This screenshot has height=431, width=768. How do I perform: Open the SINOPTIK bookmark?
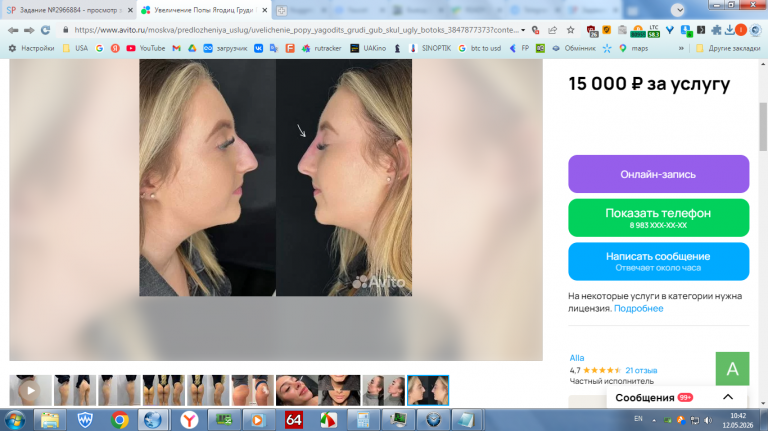tap(430, 48)
